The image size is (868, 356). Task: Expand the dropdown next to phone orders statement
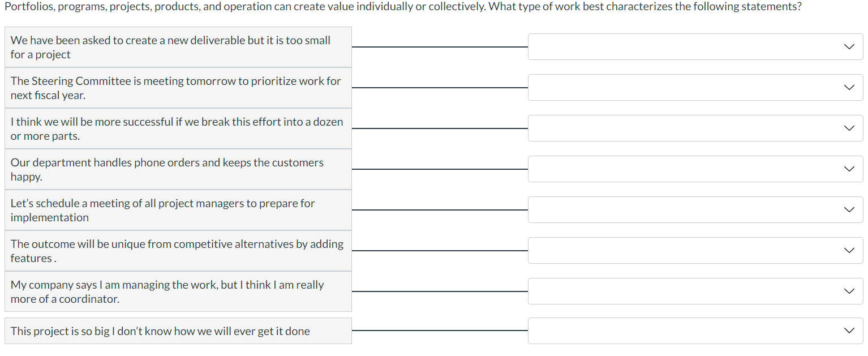click(695, 169)
